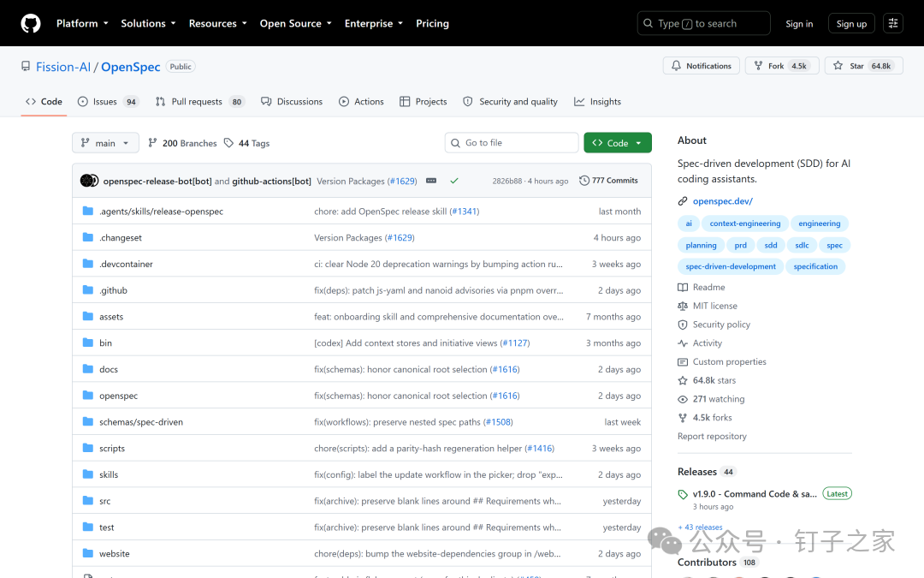Screen dimensions: 924x578
Task: Open the .agents/skills/release-openspec folder
Action: click(161, 212)
